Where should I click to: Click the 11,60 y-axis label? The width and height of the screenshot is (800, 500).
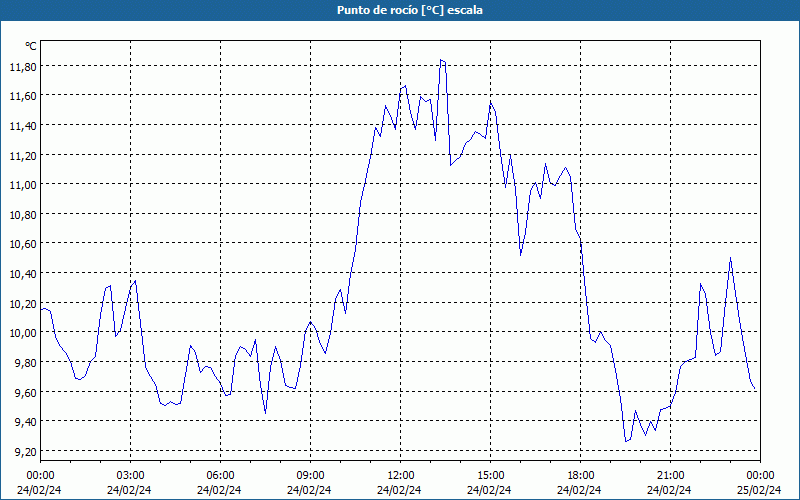tap(23, 96)
